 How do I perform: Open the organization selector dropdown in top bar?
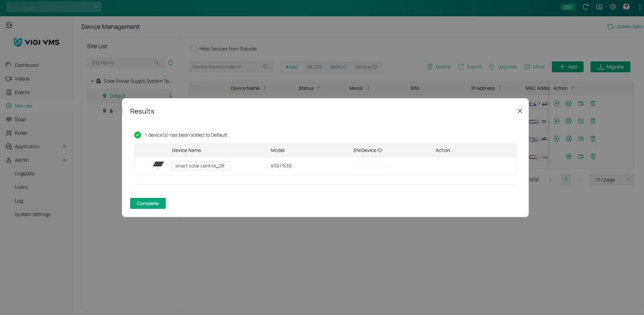click(x=54, y=7)
